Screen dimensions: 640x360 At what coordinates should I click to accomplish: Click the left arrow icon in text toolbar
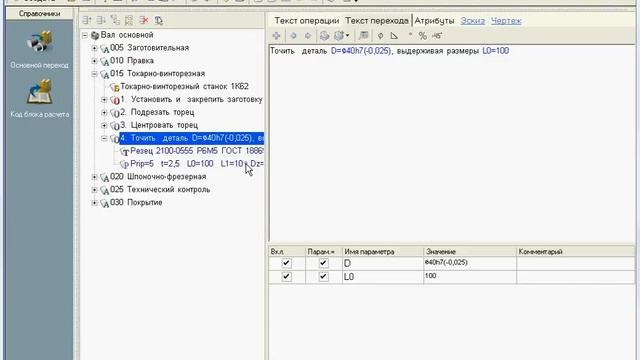pos(293,36)
